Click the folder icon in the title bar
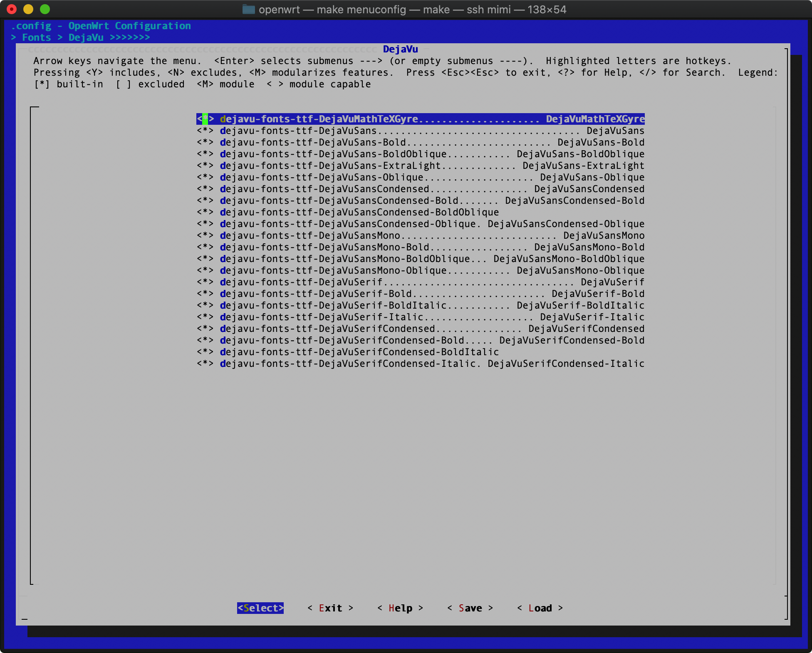 click(249, 9)
